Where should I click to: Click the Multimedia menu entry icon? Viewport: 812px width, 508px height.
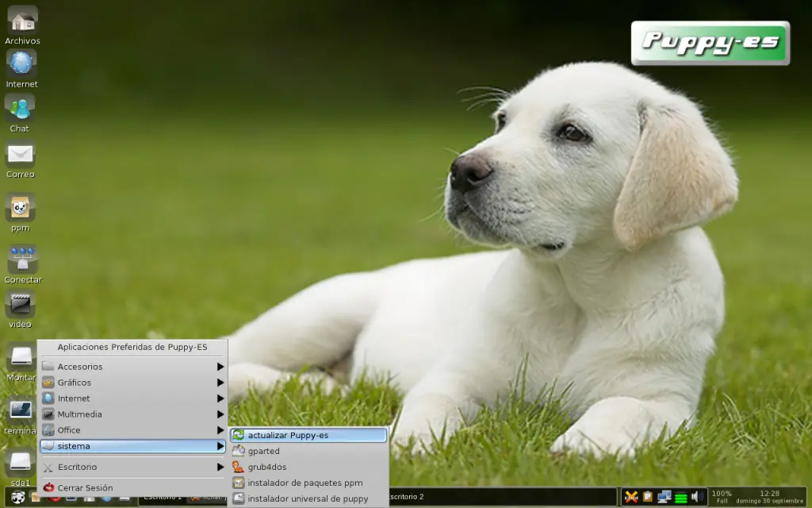[x=48, y=414]
